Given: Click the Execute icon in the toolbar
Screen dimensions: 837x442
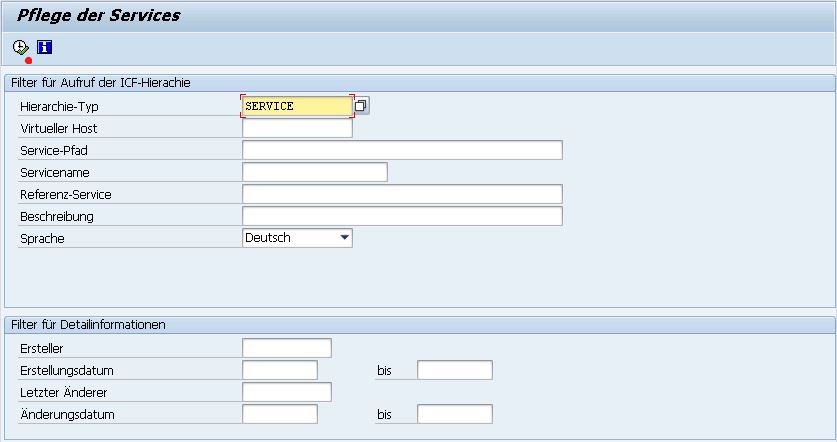Looking at the screenshot, I should (21, 47).
